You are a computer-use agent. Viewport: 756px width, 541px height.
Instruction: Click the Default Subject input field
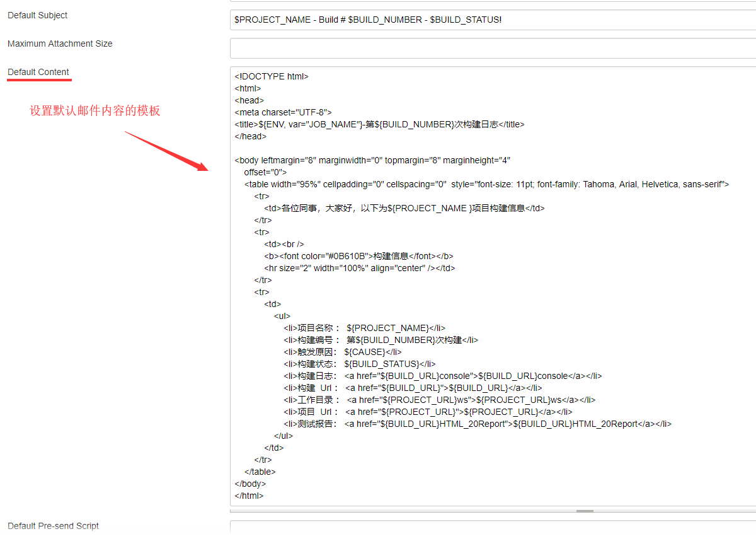(x=493, y=20)
